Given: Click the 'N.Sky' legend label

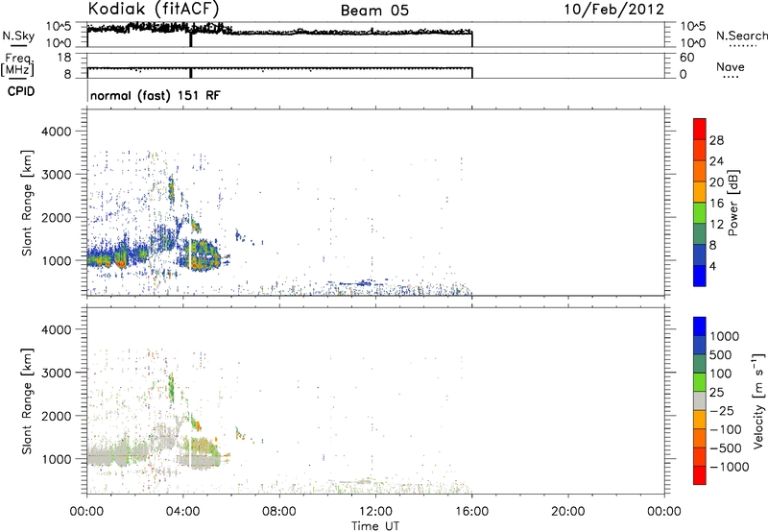Looking at the screenshot, I should (18, 36).
